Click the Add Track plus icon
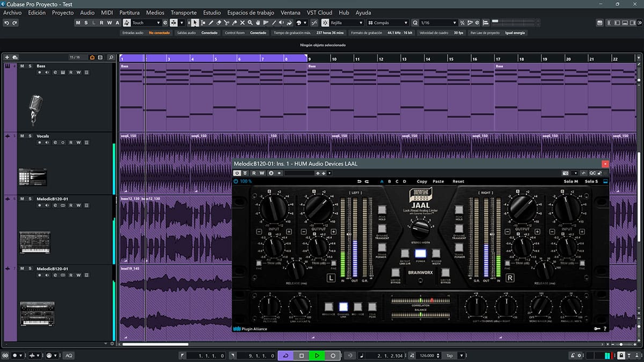This screenshot has width=644, height=362. (x=7, y=57)
